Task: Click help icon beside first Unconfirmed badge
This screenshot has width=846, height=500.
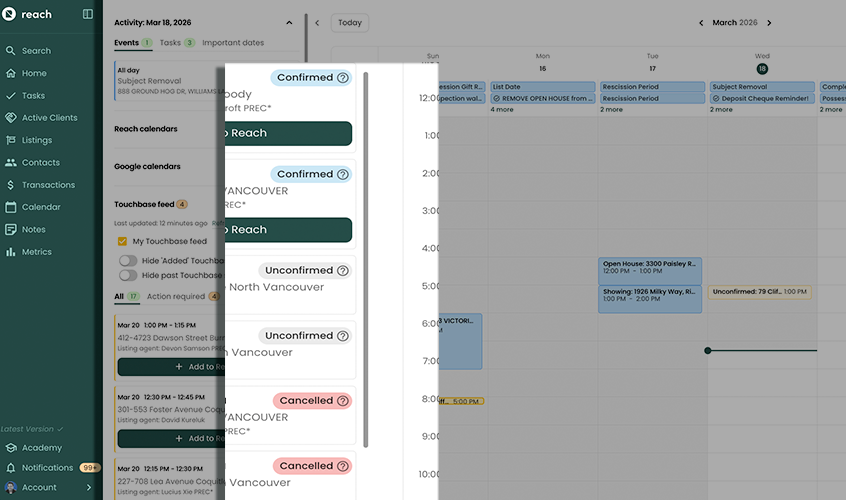Action: coord(343,271)
